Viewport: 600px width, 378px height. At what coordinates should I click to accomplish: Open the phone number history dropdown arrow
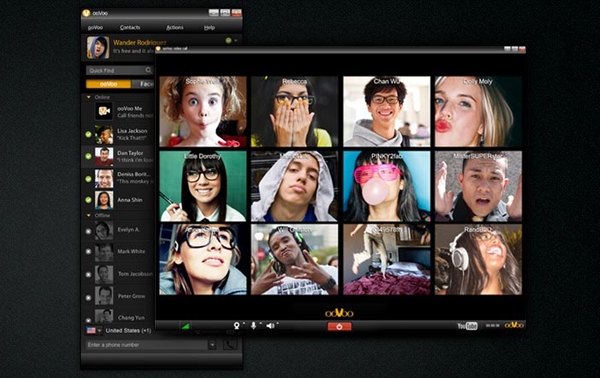[212, 345]
